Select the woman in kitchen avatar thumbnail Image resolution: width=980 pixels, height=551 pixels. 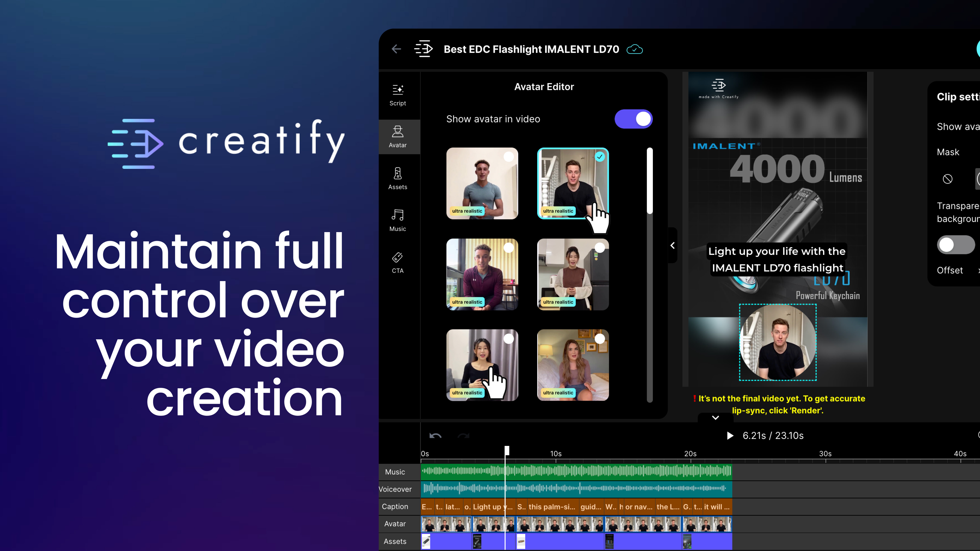[x=573, y=274]
